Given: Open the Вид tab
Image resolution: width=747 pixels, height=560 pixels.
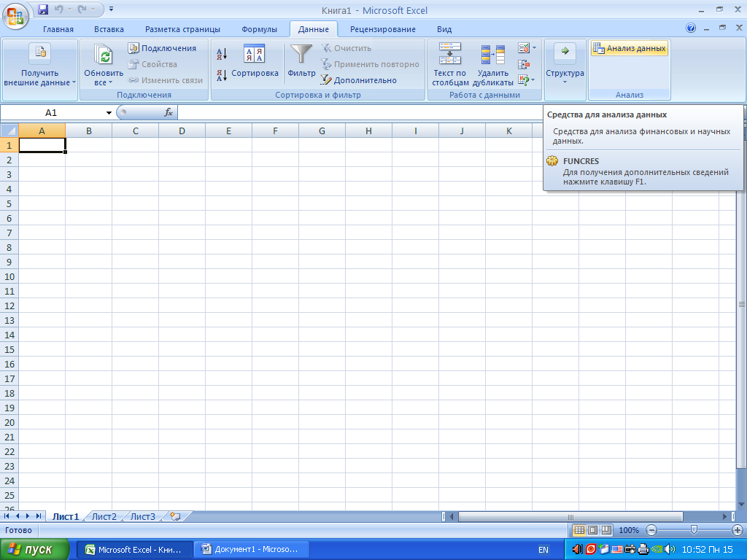Looking at the screenshot, I should [x=444, y=29].
